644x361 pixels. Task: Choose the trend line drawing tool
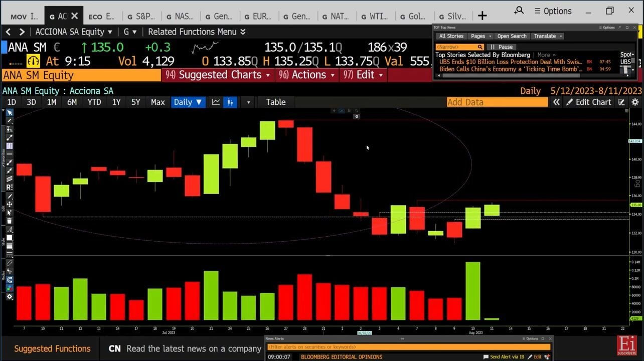(x=9, y=137)
